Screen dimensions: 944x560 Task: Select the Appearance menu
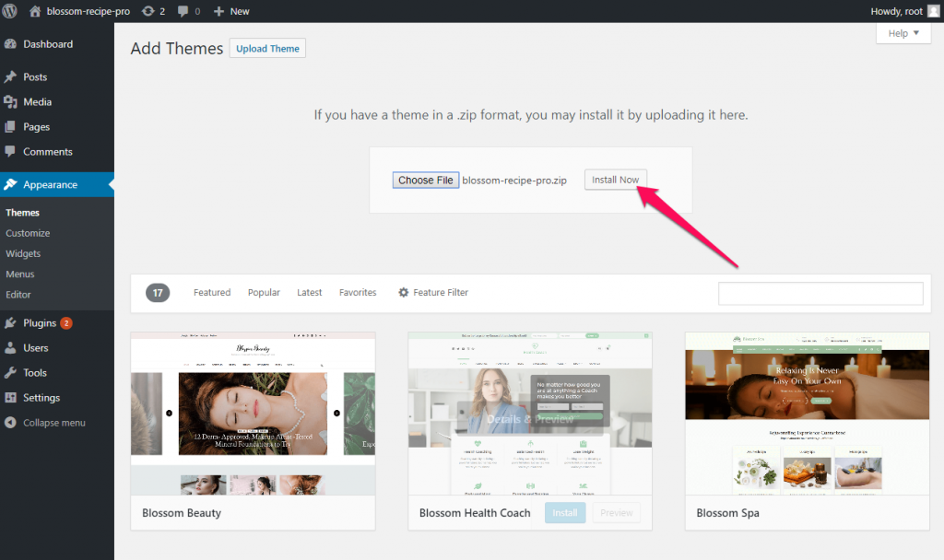point(50,184)
